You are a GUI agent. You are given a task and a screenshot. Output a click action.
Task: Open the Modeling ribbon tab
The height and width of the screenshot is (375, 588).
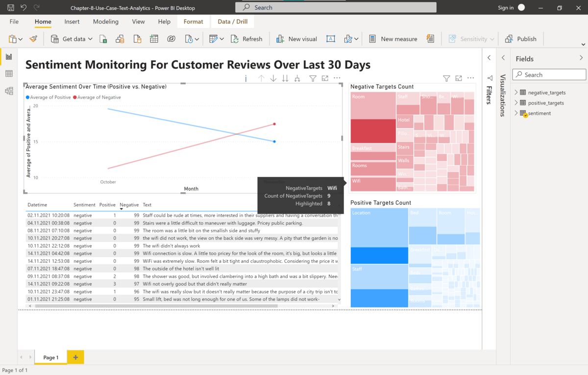[106, 22]
